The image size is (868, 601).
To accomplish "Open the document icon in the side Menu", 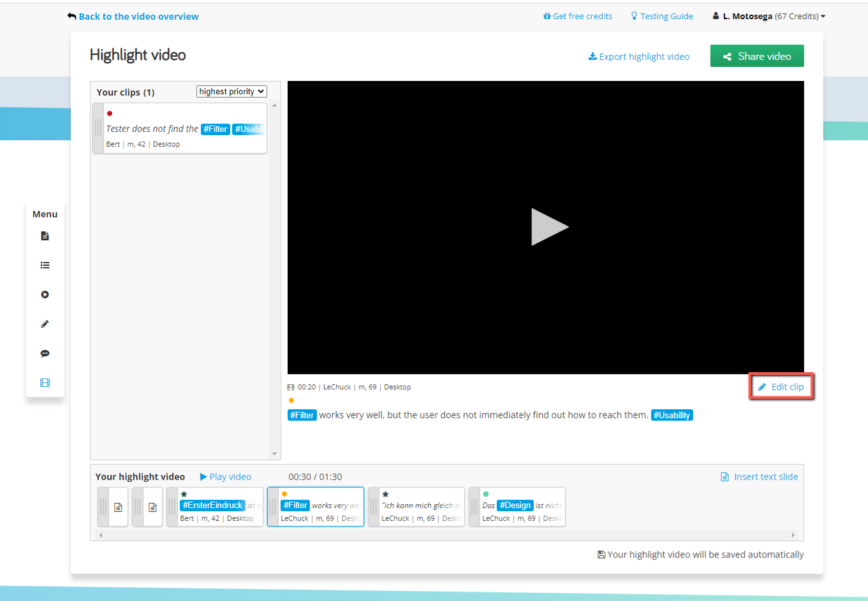I will click(45, 236).
